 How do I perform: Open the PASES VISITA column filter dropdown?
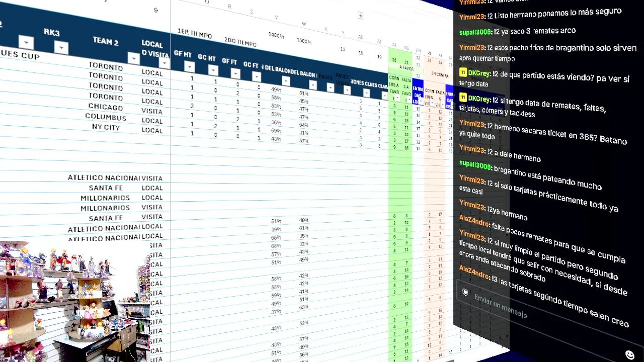coord(347,90)
